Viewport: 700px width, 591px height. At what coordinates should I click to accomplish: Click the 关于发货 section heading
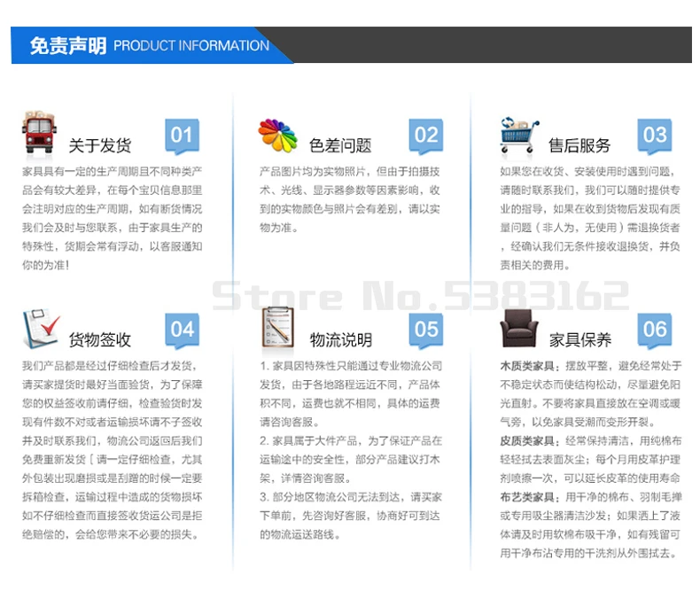100,145
